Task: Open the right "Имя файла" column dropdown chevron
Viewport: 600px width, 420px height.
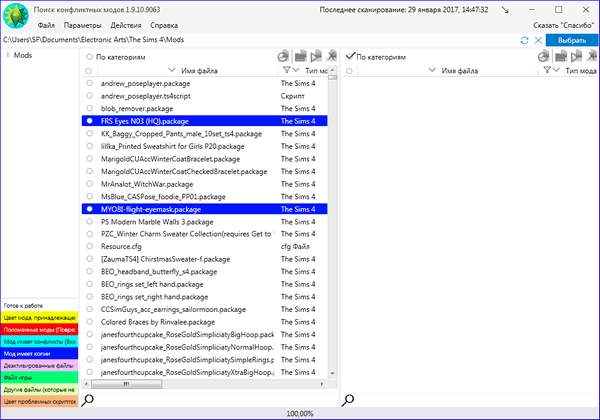Action: [433, 71]
